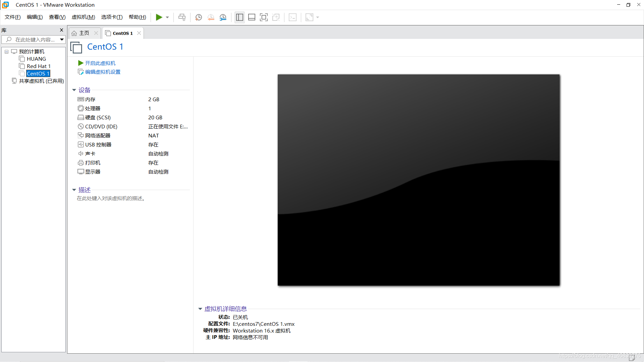The height and width of the screenshot is (362, 644).
Task: Click the NAT network value
Action: (x=154, y=136)
